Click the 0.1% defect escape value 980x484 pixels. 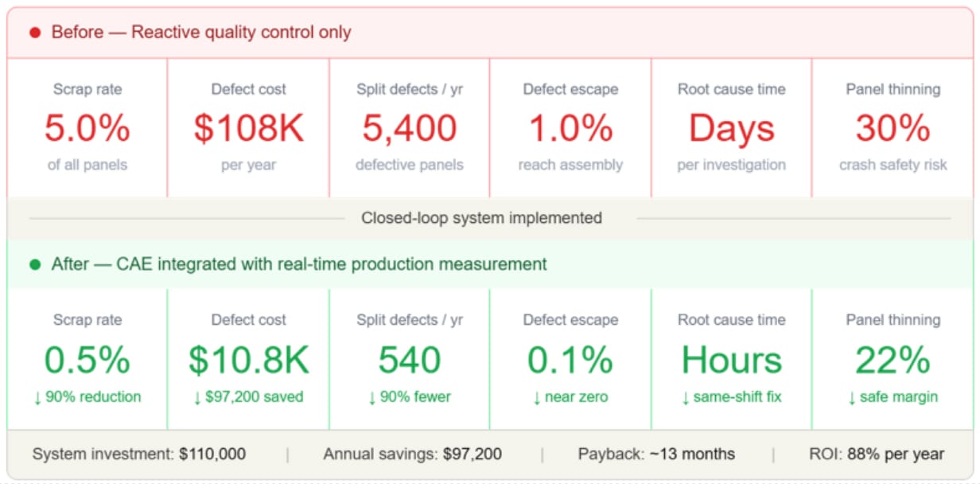[570, 360]
